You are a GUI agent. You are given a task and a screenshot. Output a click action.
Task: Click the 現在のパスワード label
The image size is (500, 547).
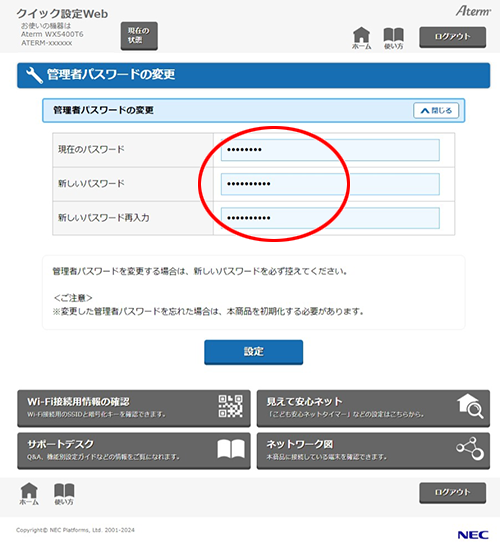pos(91,150)
